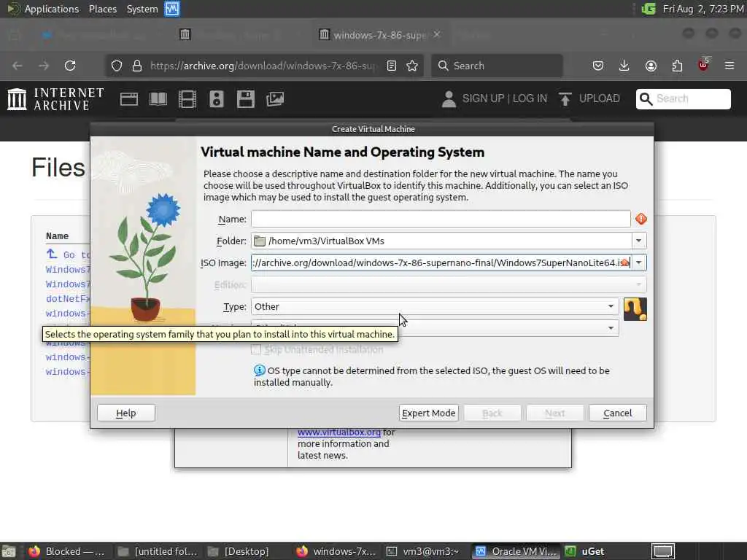Click the Internet Archive Search box
Image resolution: width=747 pixels, height=560 pixels.
click(x=683, y=99)
